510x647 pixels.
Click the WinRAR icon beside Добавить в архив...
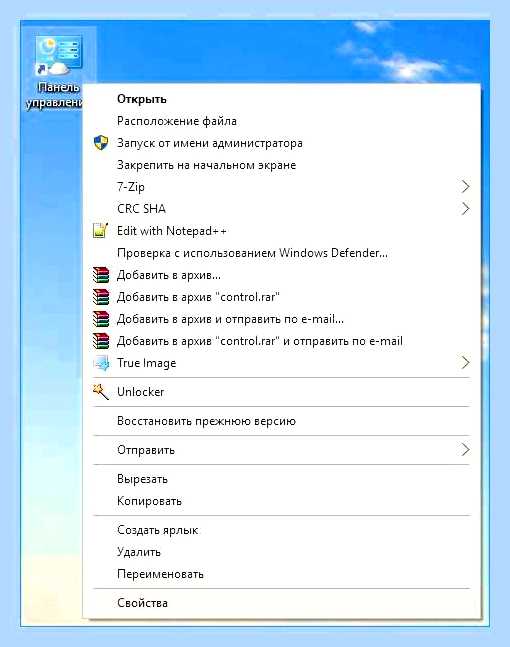point(101,275)
